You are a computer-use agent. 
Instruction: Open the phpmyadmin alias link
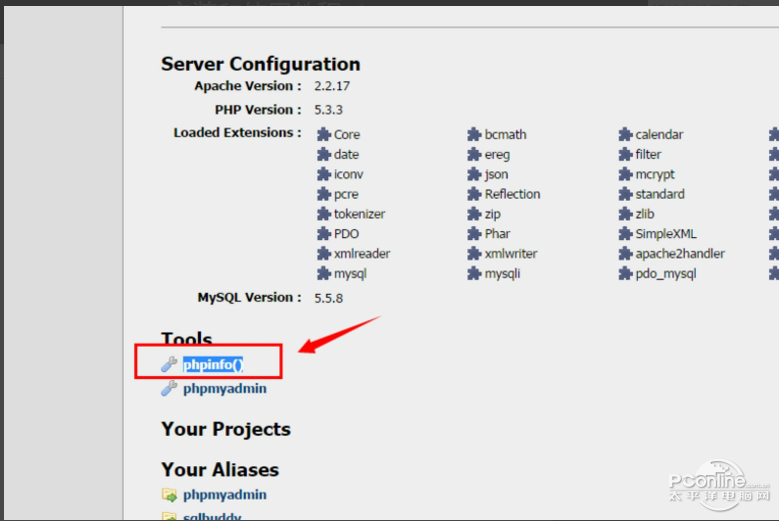(x=225, y=495)
